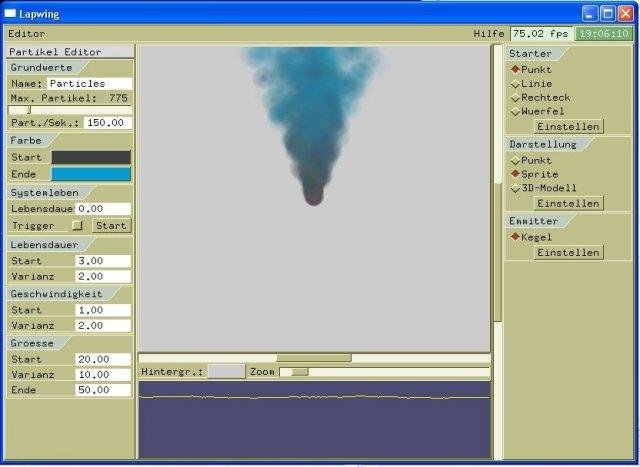Viewport: 640px width, 467px height.
Task: Choose 3D-Modell under Darstellung
Action: (x=516, y=188)
